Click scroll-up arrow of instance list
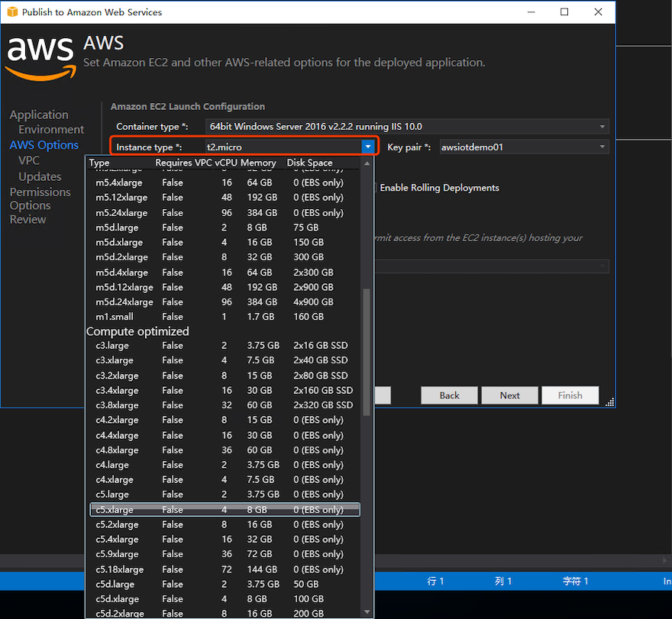 coord(367,163)
